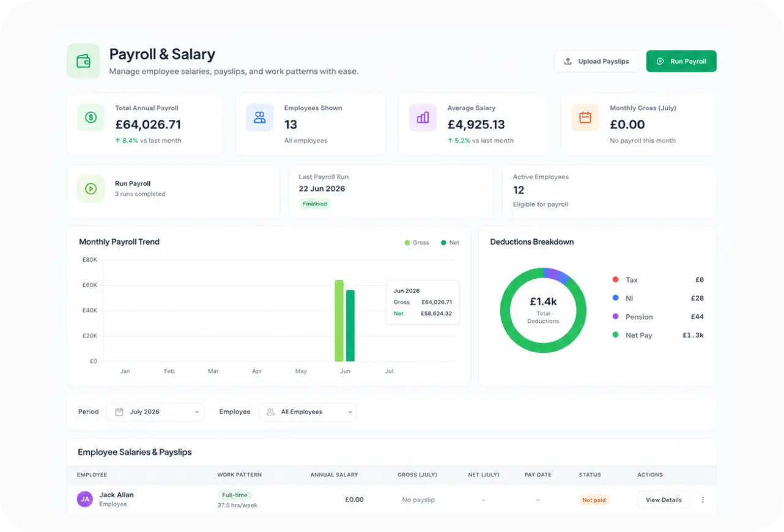Click the light green Gross bar for June

339,321
